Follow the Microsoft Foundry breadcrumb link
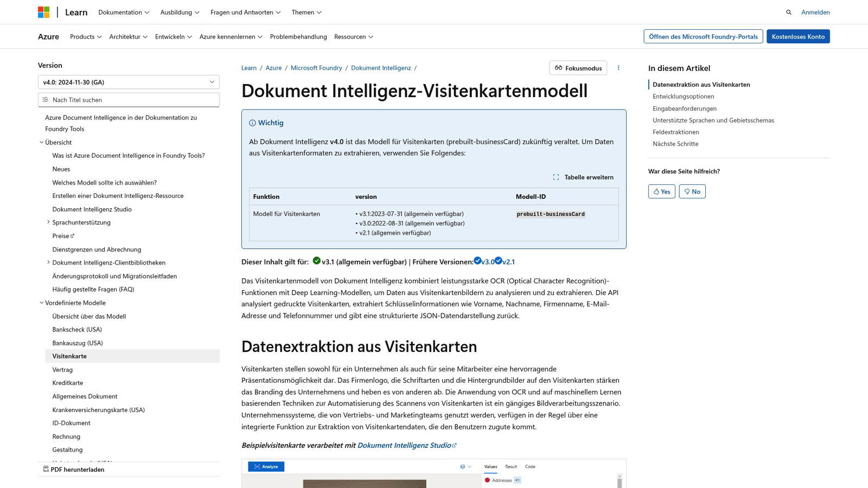868x488 pixels. click(316, 68)
